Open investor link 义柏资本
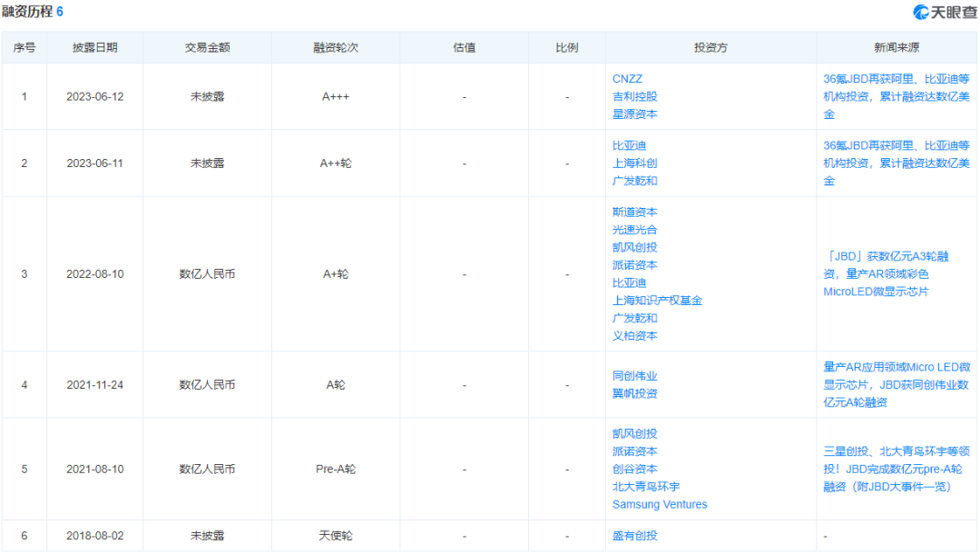The image size is (980, 554). 634,336
